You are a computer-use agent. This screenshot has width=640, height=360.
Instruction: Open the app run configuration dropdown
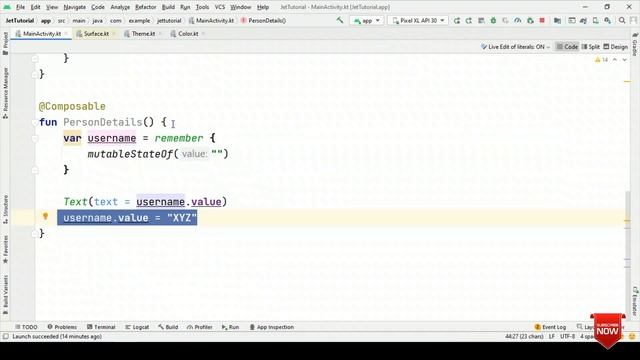[367, 20]
